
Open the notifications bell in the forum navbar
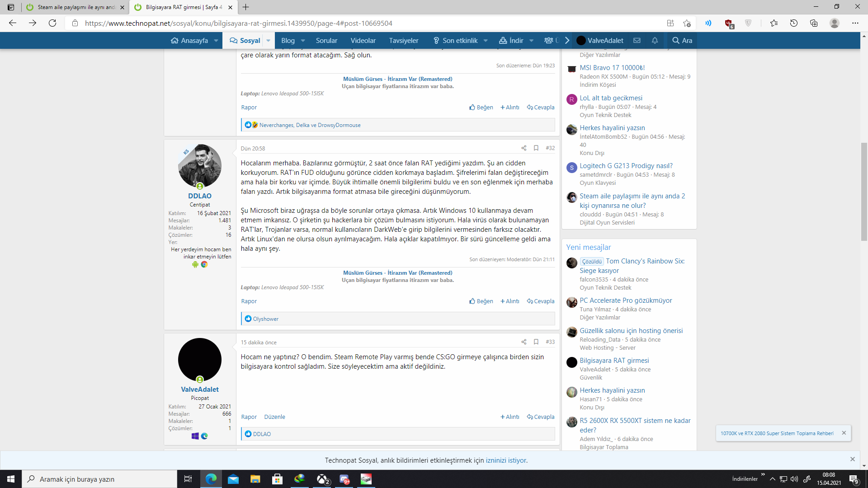pyautogui.click(x=655, y=41)
